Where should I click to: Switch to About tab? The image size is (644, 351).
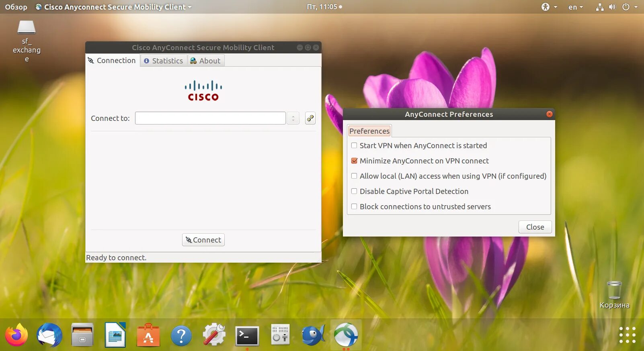click(x=205, y=61)
